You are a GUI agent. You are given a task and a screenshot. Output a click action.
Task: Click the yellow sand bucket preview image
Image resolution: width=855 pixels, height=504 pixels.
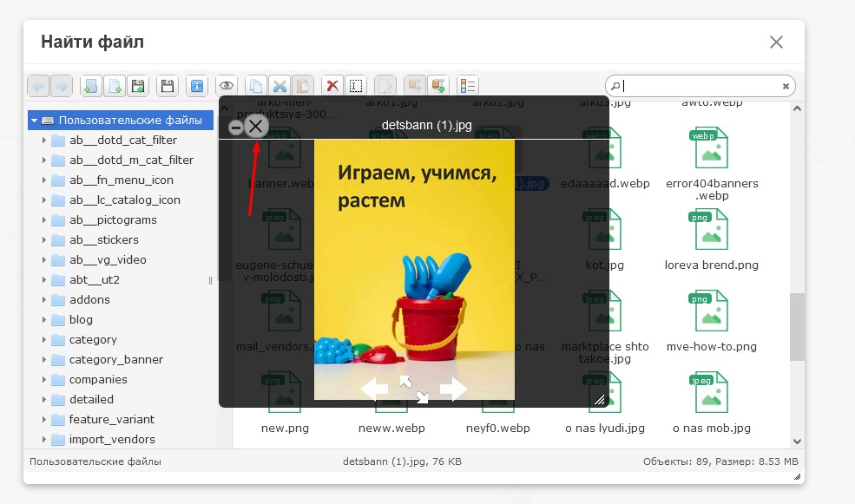pyautogui.click(x=414, y=270)
